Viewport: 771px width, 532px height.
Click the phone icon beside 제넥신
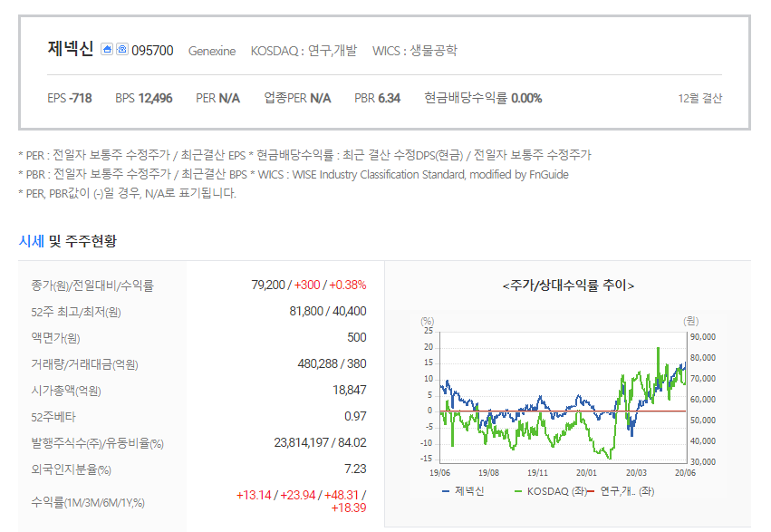tap(122, 49)
